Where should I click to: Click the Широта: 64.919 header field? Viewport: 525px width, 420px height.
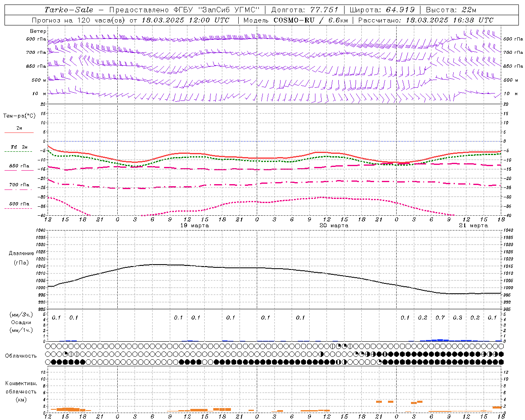point(381,10)
